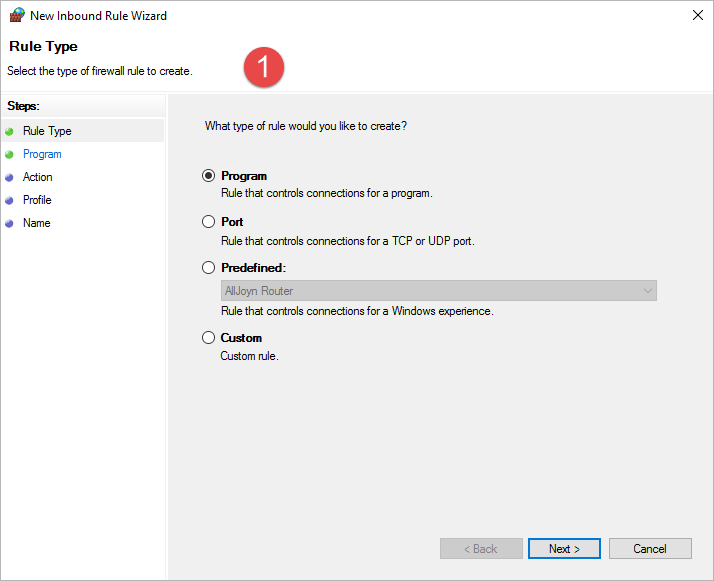Image resolution: width=714 pixels, height=581 pixels.
Task: Pick the Custom rule radio option
Action: click(209, 338)
